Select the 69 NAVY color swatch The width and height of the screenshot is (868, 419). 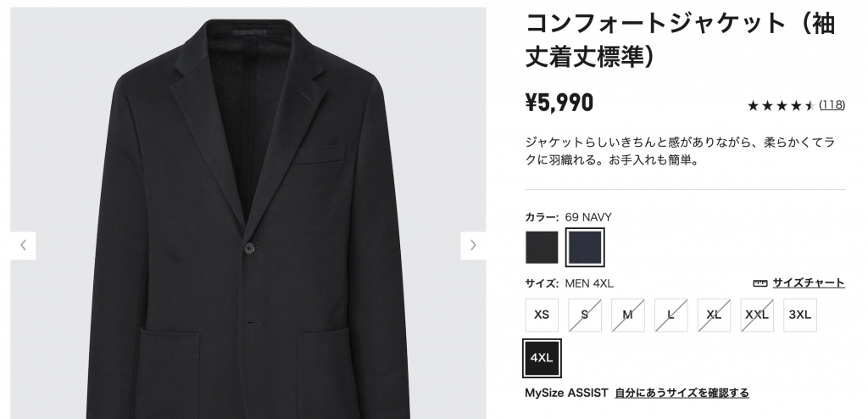pos(585,248)
